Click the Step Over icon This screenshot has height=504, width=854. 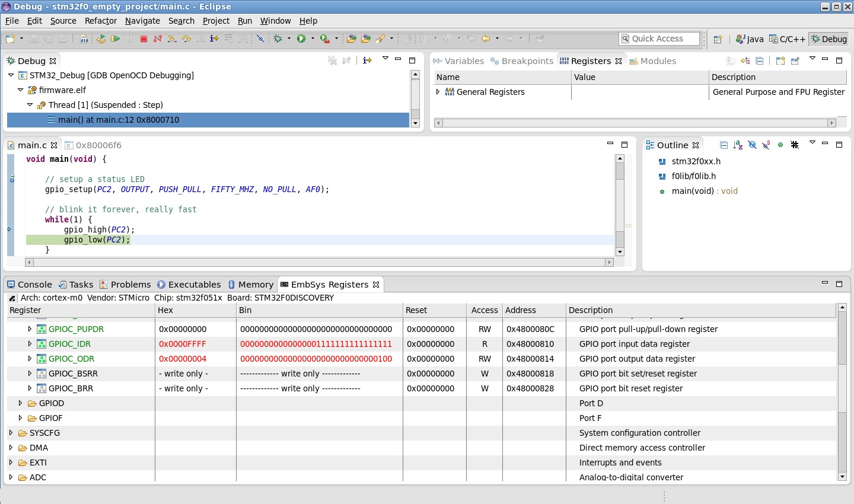pyautogui.click(x=186, y=39)
